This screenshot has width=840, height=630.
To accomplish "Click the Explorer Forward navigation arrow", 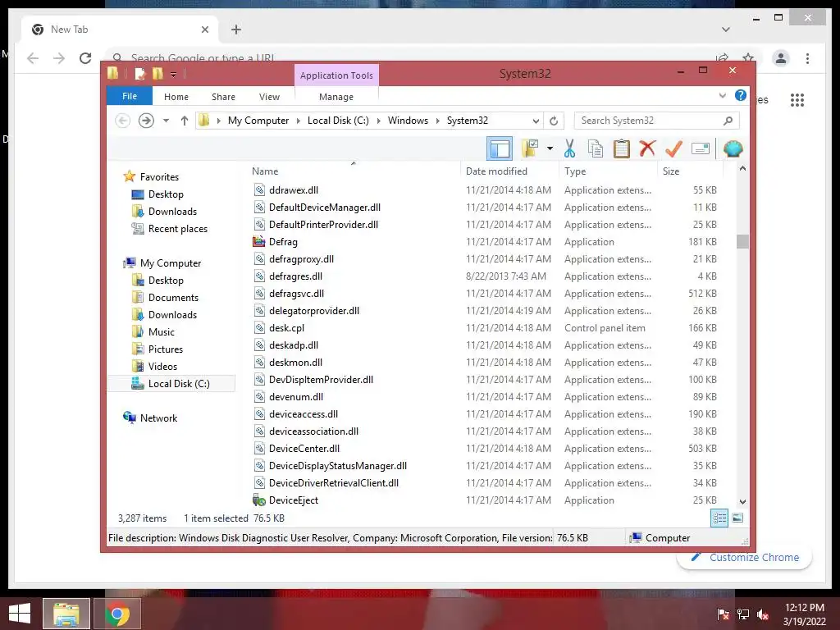I will pyautogui.click(x=146, y=121).
